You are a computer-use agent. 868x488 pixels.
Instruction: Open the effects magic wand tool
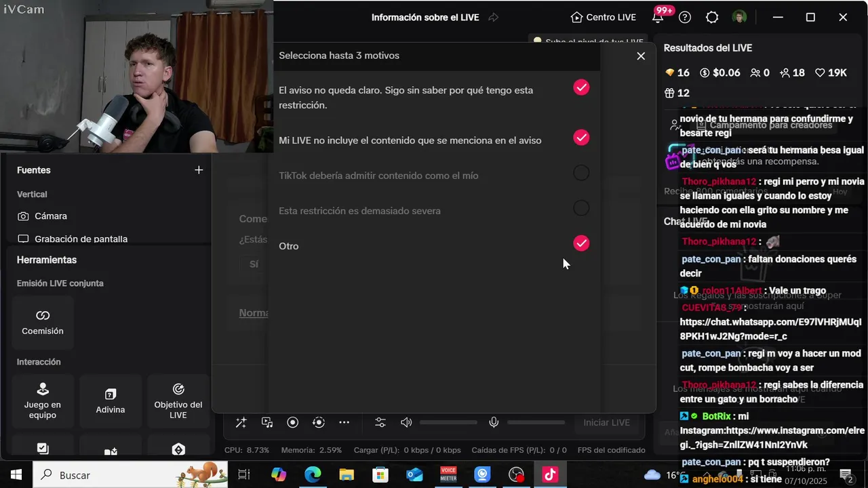point(241,422)
